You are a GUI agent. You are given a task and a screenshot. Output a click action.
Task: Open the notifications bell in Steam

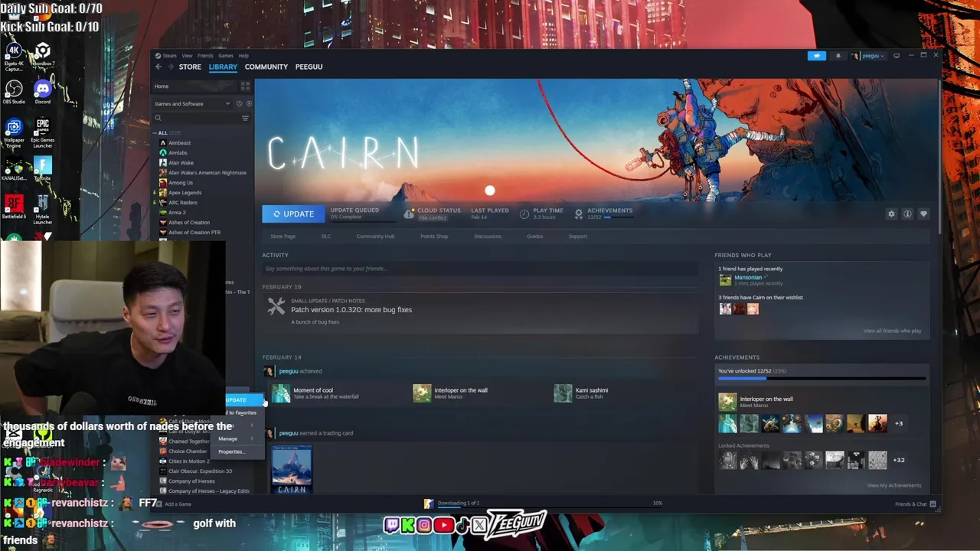point(838,56)
